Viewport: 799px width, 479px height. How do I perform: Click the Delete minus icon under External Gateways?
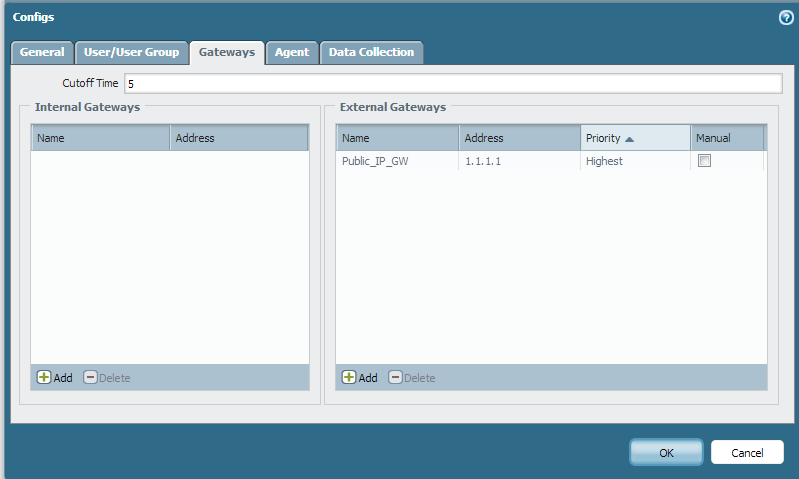click(395, 378)
